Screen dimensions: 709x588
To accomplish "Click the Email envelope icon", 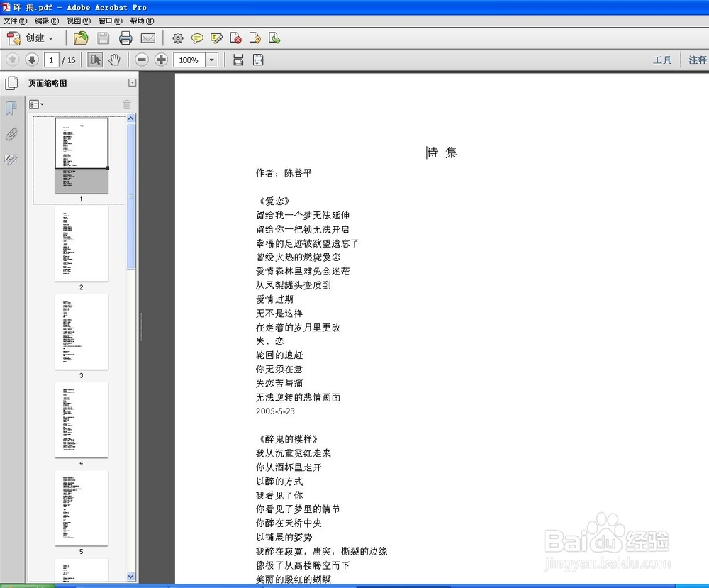I will pyautogui.click(x=148, y=38).
